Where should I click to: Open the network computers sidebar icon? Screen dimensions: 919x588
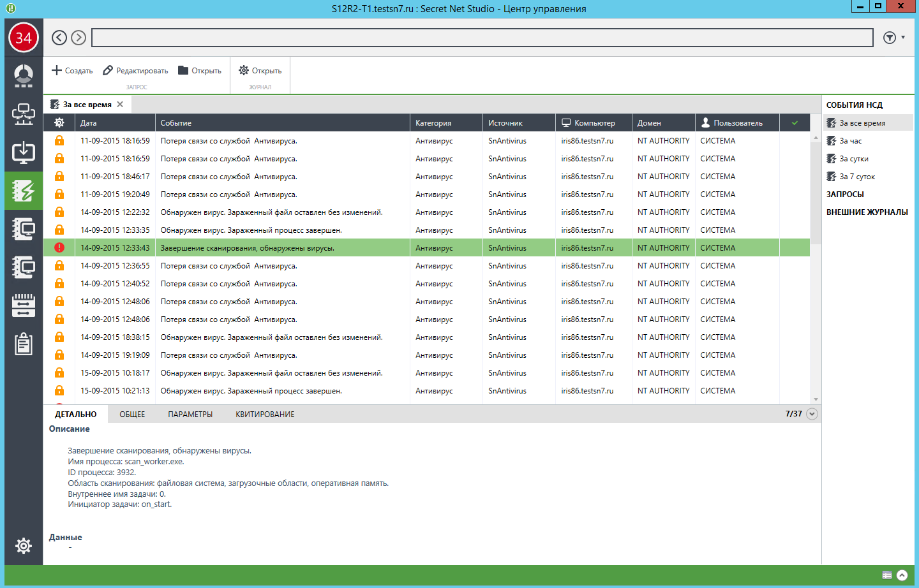tap(24, 114)
